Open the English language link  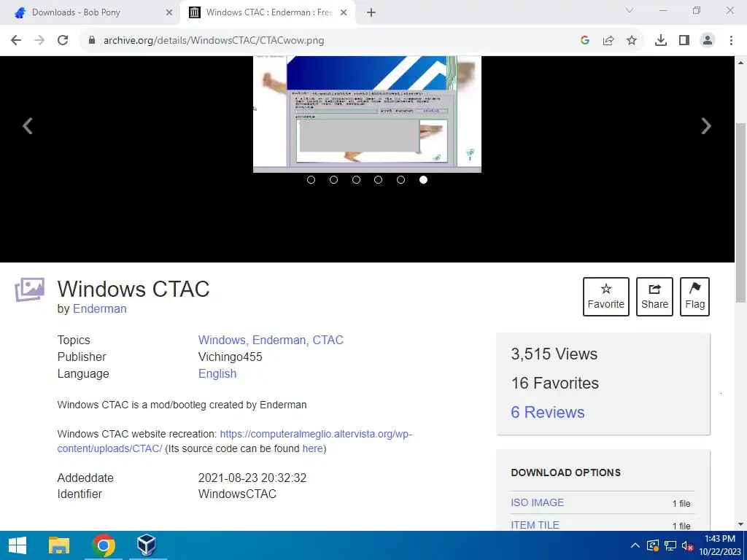tap(217, 374)
